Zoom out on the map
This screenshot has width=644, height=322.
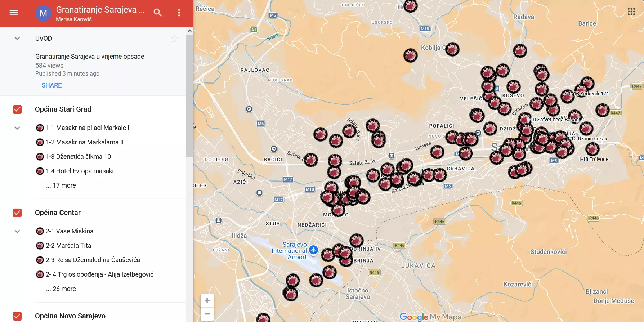(207, 314)
